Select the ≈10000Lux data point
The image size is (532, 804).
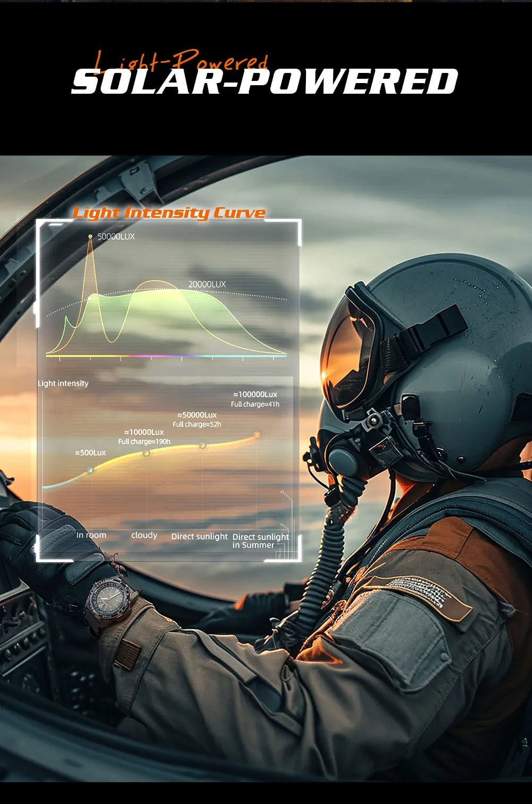(146, 453)
